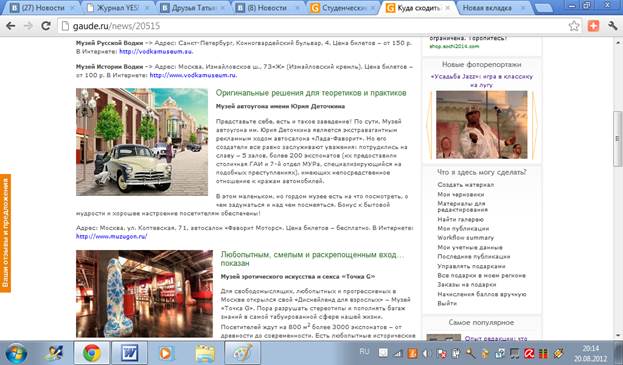Open the Windows Start menu
The image size is (623, 365).
pos(16,353)
